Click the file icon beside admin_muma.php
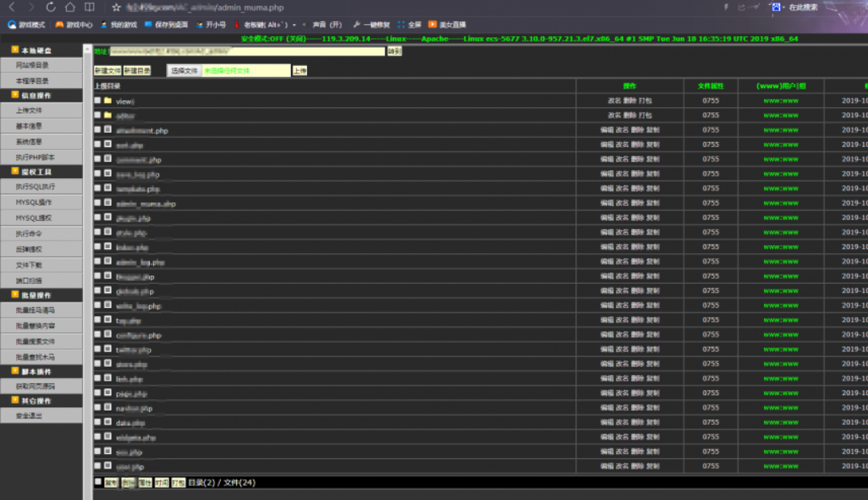 tap(108, 202)
